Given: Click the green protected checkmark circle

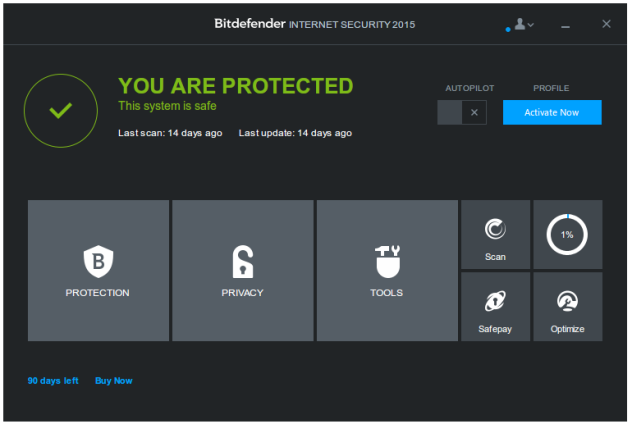Looking at the screenshot, I should [61, 110].
